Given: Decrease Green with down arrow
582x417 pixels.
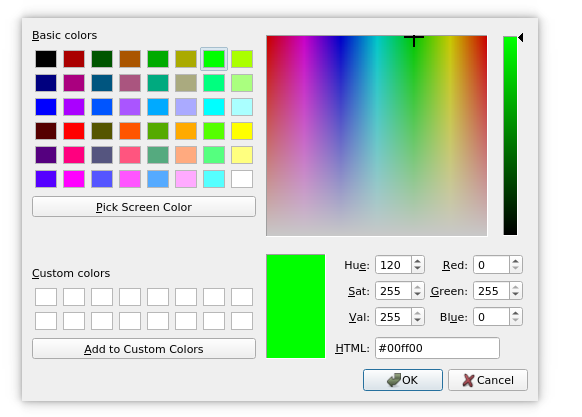Looking at the screenshot, I should (516, 294).
